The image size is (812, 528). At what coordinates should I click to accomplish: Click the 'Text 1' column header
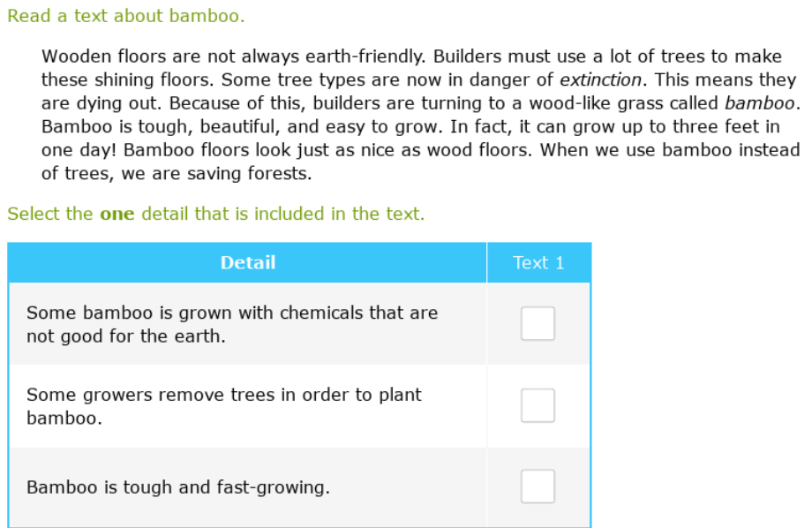click(x=538, y=262)
